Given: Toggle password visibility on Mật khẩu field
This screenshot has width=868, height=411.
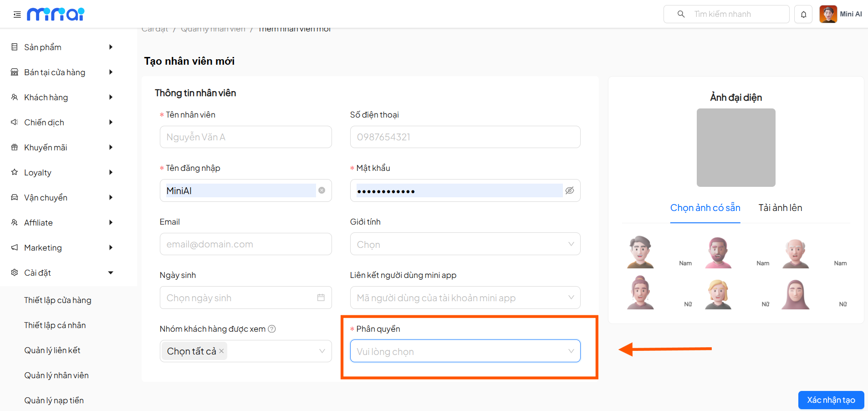Looking at the screenshot, I should [570, 190].
